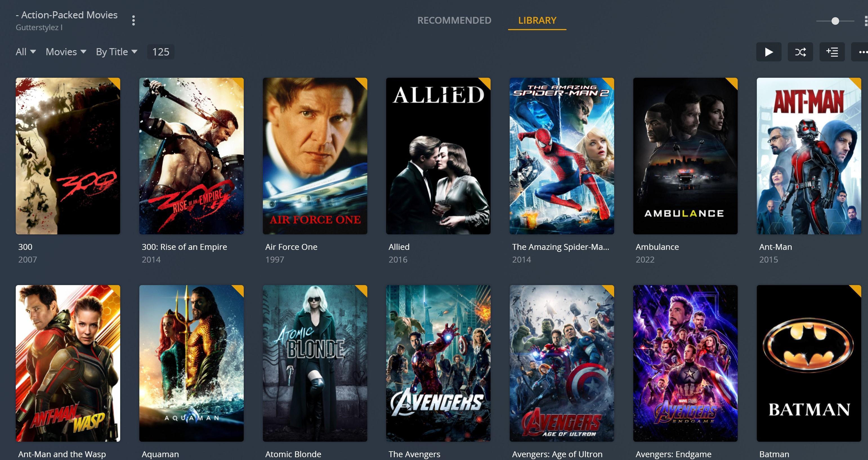This screenshot has width=868, height=460.
Task: Shuffle the movie library
Action: (800, 52)
